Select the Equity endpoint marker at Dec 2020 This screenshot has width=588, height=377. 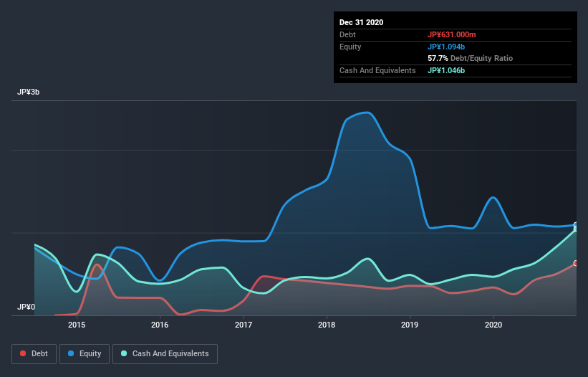(x=576, y=225)
